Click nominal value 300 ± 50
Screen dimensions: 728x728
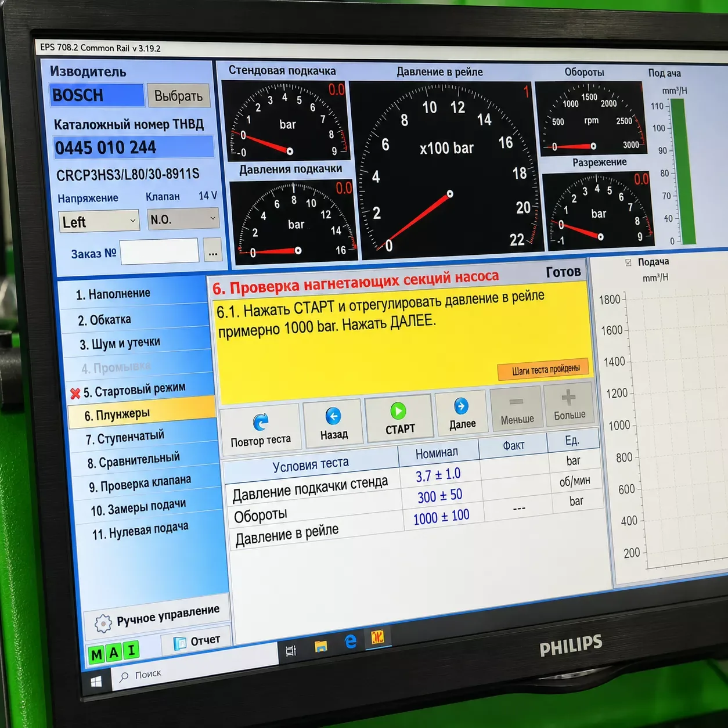pyautogui.click(x=440, y=495)
